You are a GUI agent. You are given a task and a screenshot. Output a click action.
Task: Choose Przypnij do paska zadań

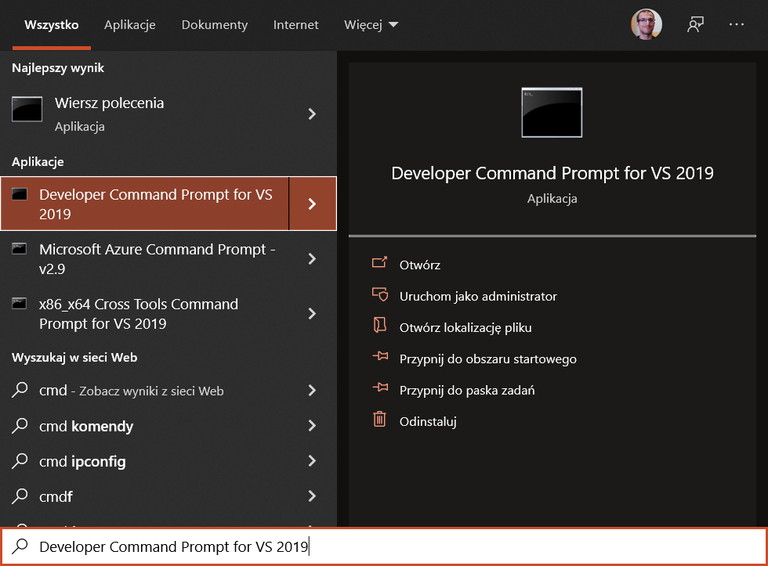click(466, 390)
